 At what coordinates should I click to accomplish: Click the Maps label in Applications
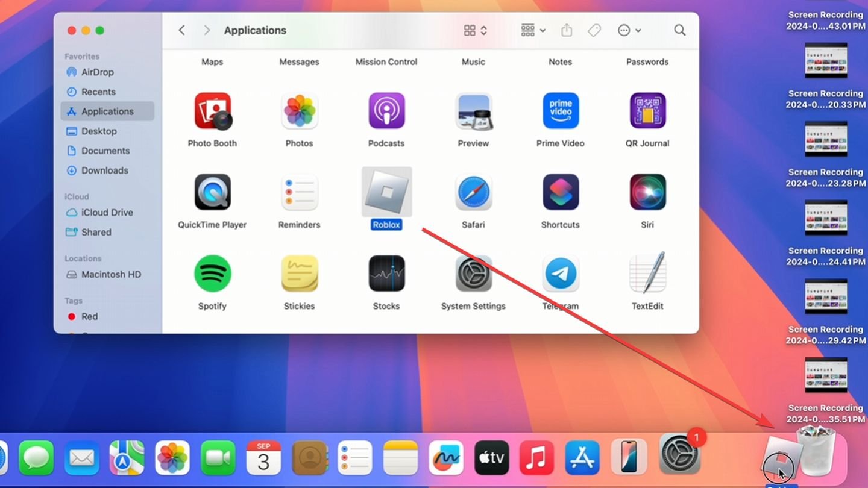(x=212, y=61)
